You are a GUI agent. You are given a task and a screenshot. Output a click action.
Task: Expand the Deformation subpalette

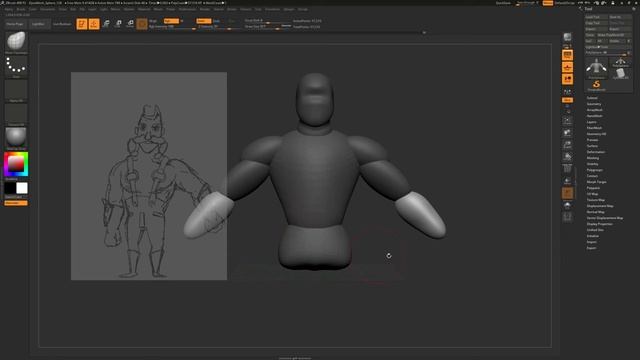(x=596, y=152)
